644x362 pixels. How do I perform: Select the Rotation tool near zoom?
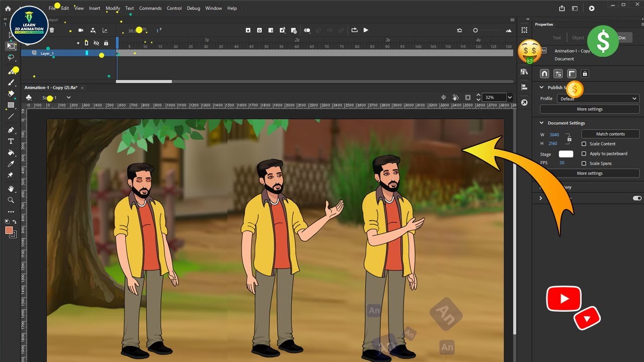(455, 97)
